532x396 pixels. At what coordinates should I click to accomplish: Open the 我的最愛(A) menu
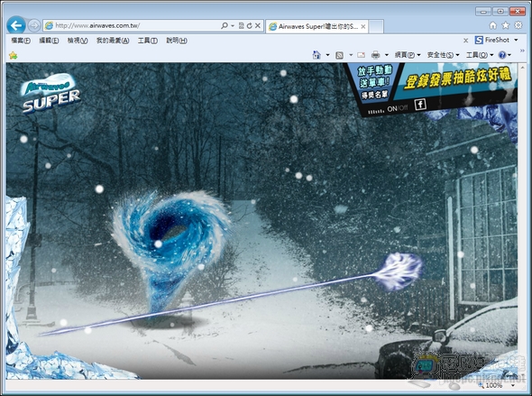pos(113,41)
